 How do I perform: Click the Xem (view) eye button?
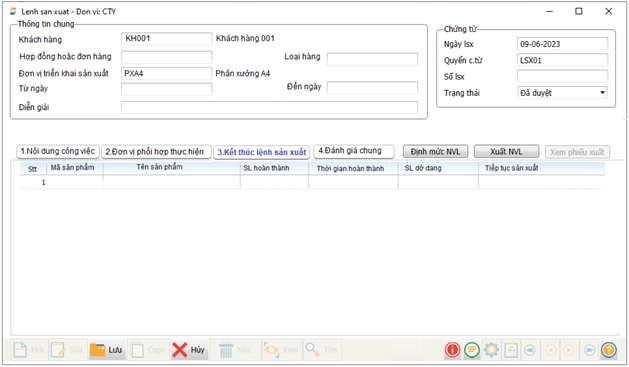coord(281,350)
